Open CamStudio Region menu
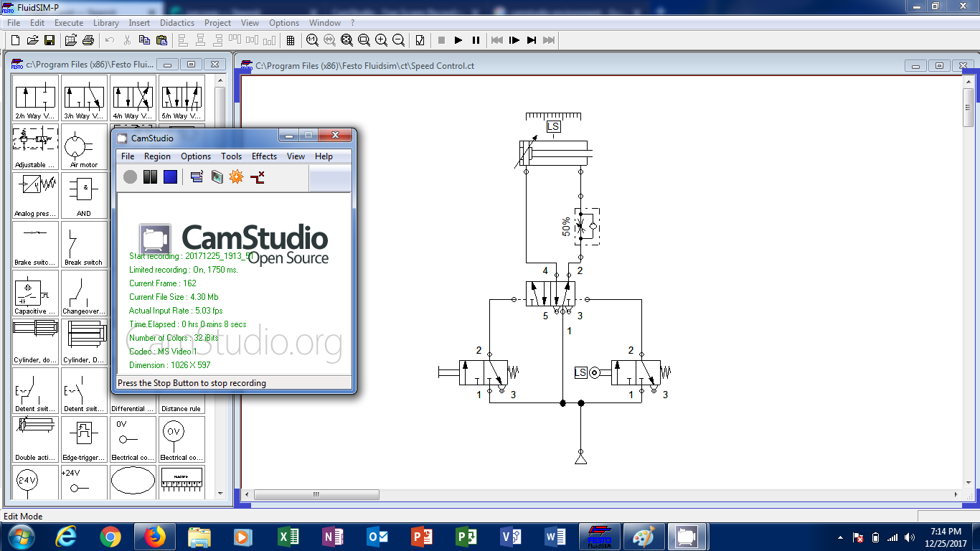Image resolution: width=980 pixels, height=551 pixels. (x=157, y=156)
